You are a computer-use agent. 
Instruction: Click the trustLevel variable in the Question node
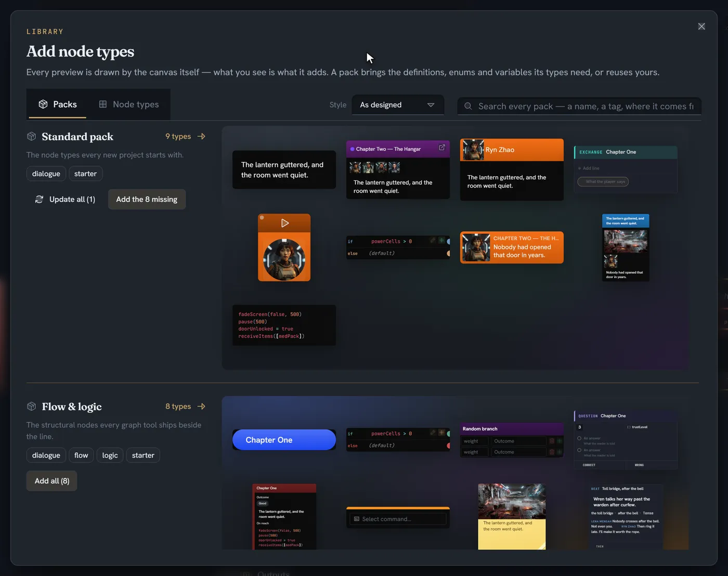[640, 427]
